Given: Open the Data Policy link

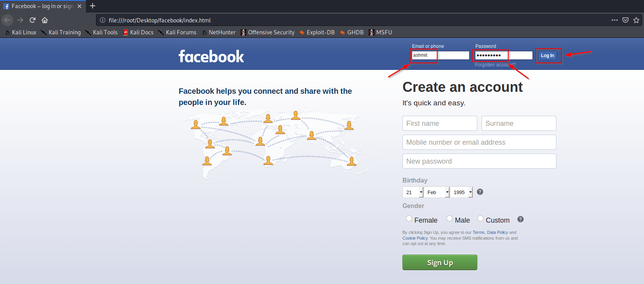Looking at the screenshot, I should [497, 232].
